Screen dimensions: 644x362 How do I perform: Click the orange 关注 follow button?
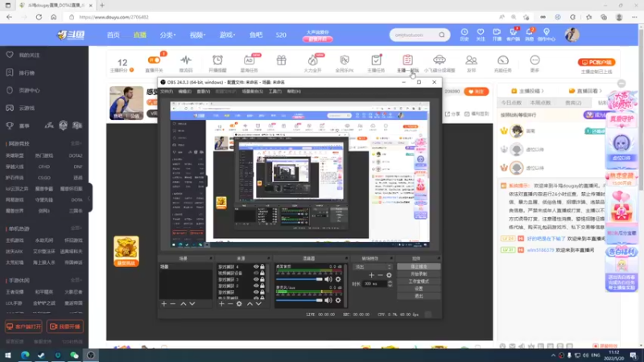[476, 92]
